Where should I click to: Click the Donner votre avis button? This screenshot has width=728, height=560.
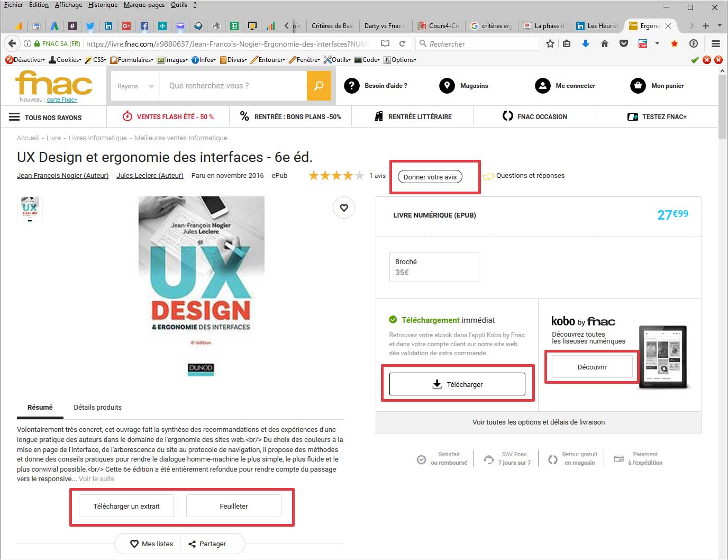[430, 177]
